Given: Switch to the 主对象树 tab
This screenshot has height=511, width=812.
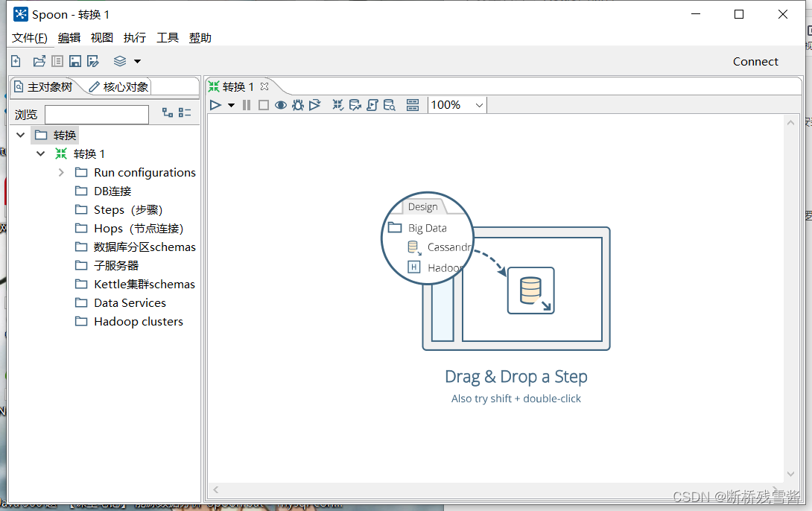Looking at the screenshot, I should point(43,87).
